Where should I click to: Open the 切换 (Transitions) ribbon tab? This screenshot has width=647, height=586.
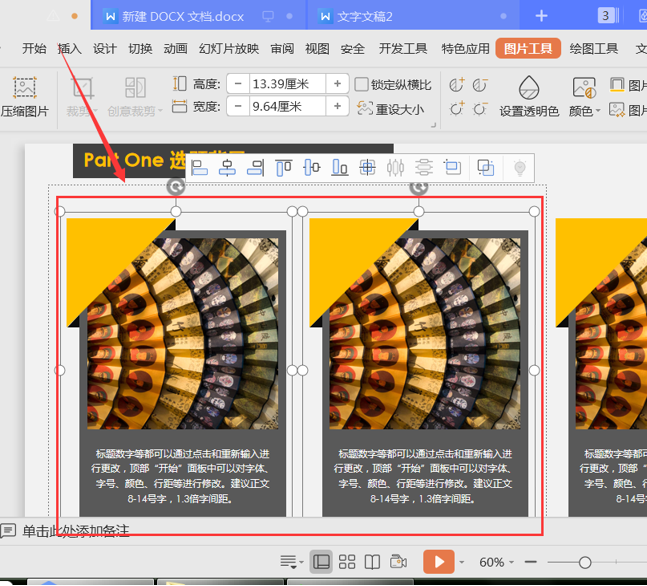coord(140,48)
